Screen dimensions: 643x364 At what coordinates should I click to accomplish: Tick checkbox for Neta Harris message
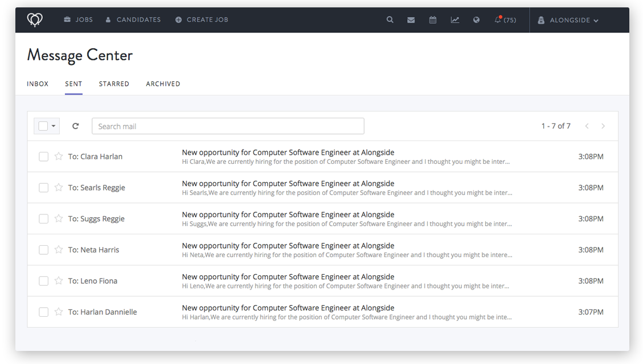(x=43, y=250)
